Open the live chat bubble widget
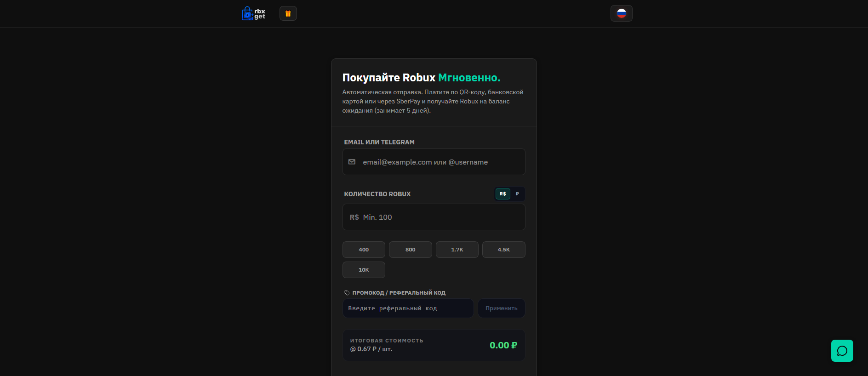Screen dimensions: 868x376 [x=842, y=351]
